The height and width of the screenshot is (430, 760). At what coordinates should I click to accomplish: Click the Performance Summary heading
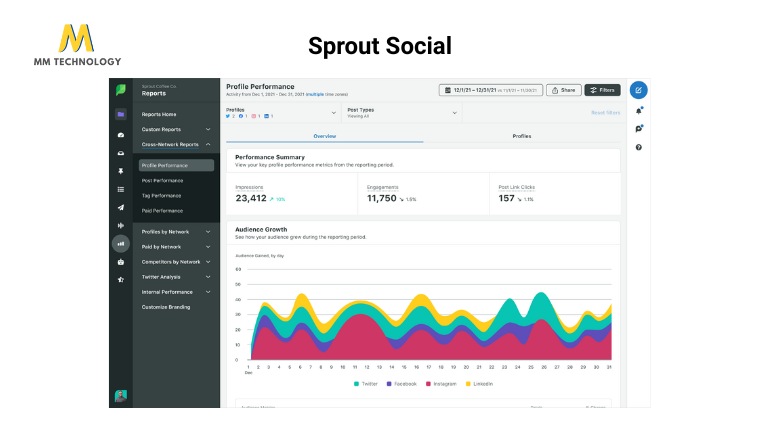pyautogui.click(x=270, y=157)
